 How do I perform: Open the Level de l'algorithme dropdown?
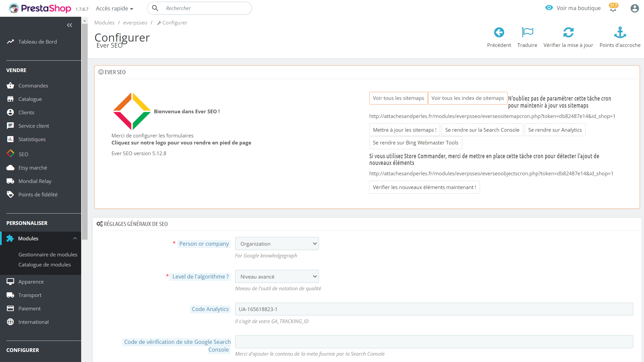277,277
